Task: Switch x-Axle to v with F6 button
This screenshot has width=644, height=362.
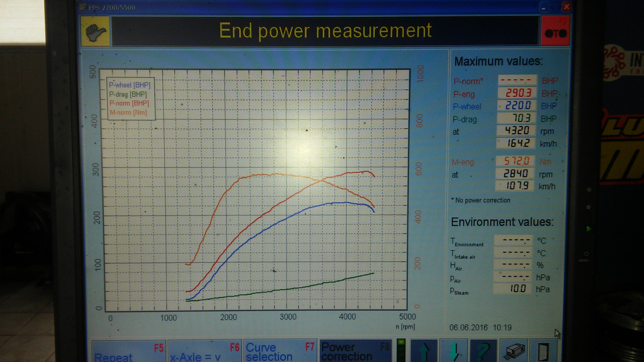Action: coord(204,351)
